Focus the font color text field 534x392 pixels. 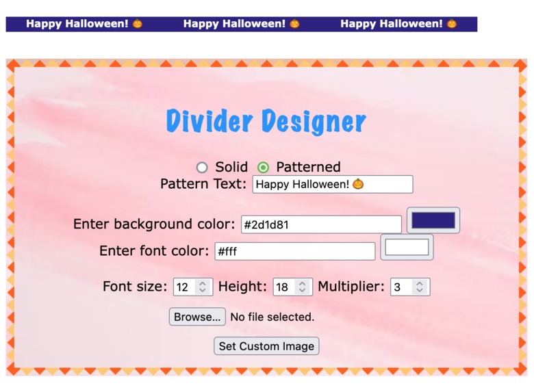(x=295, y=251)
